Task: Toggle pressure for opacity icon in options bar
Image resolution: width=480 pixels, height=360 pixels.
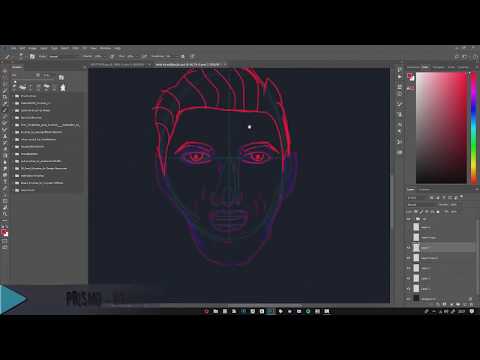Action: coord(112,57)
